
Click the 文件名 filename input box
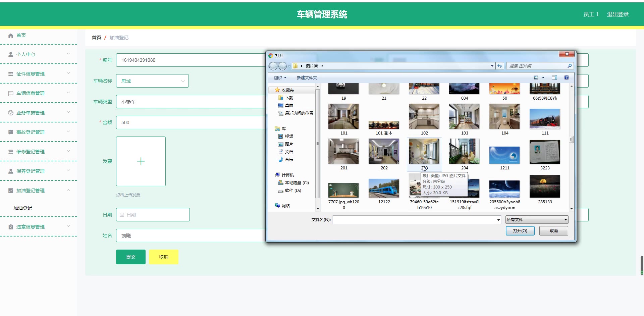(415, 220)
